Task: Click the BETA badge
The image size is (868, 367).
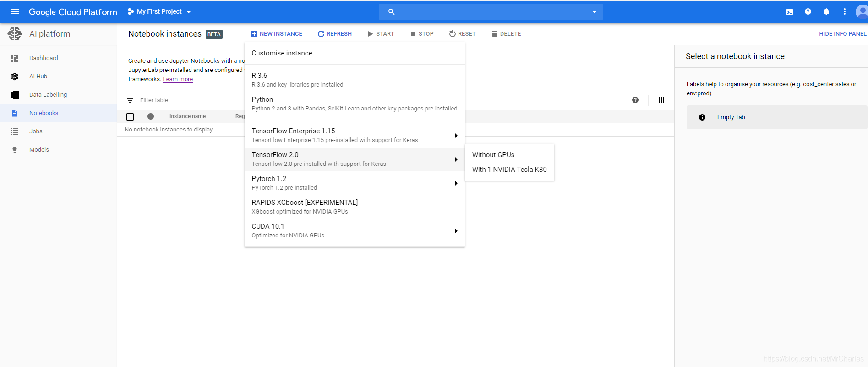Action: coord(214,34)
